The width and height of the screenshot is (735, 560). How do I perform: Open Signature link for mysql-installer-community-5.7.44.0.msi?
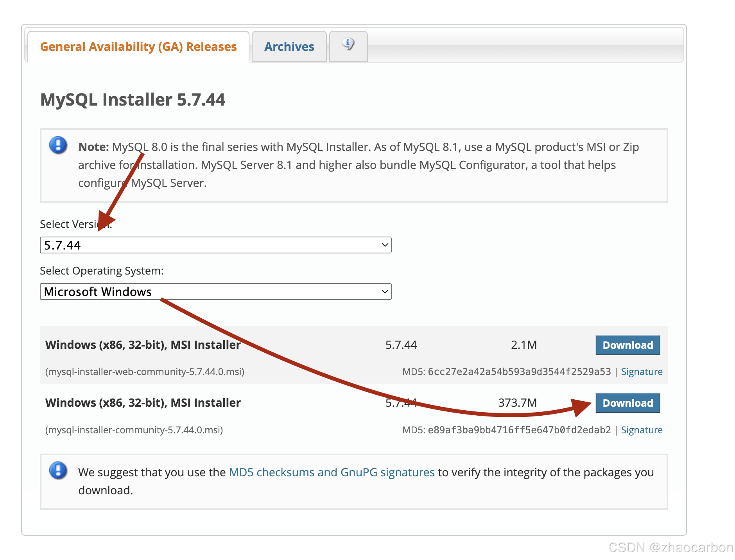642,430
